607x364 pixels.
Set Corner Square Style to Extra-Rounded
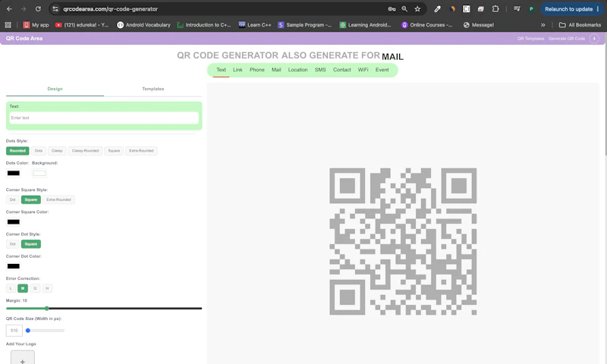click(x=58, y=199)
